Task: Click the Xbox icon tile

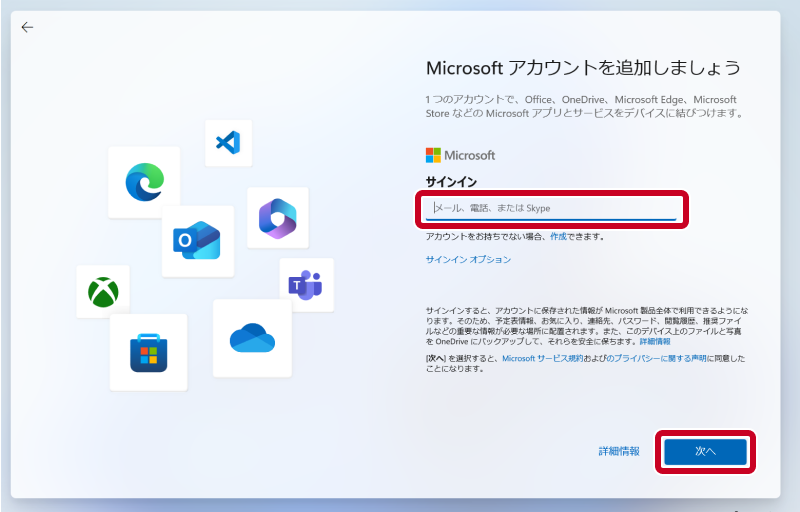Action: click(x=103, y=292)
